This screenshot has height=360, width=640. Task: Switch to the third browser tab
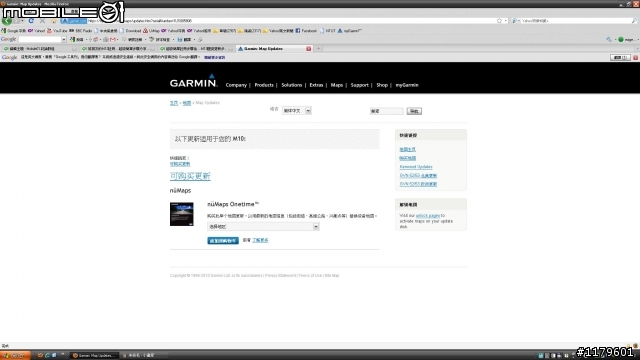pyautogui.click(x=196, y=49)
